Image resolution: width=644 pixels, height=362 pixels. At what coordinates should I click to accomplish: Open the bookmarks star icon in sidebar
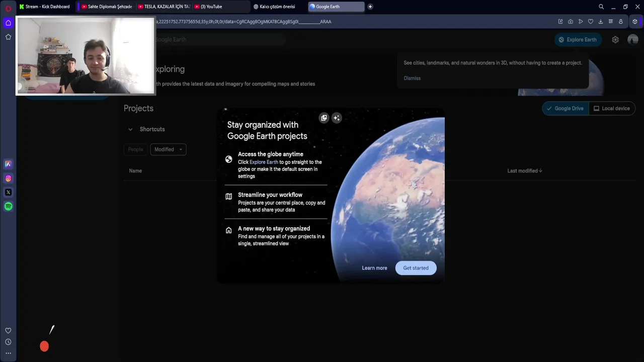click(8, 37)
